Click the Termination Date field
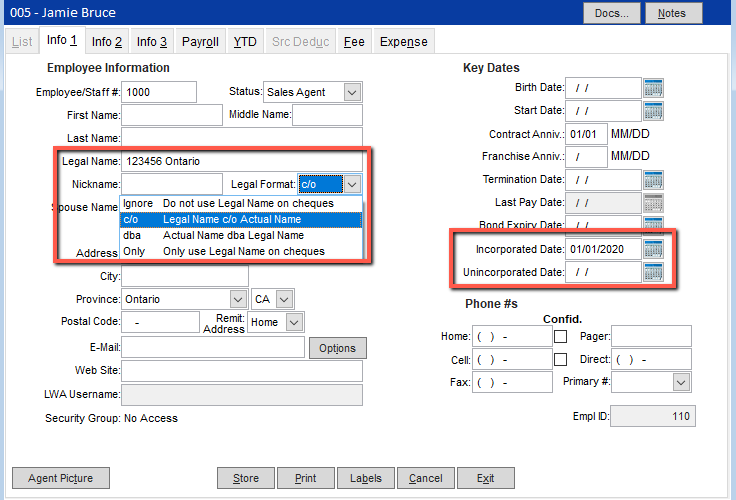This screenshot has height=500, width=736. click(603, 180)
